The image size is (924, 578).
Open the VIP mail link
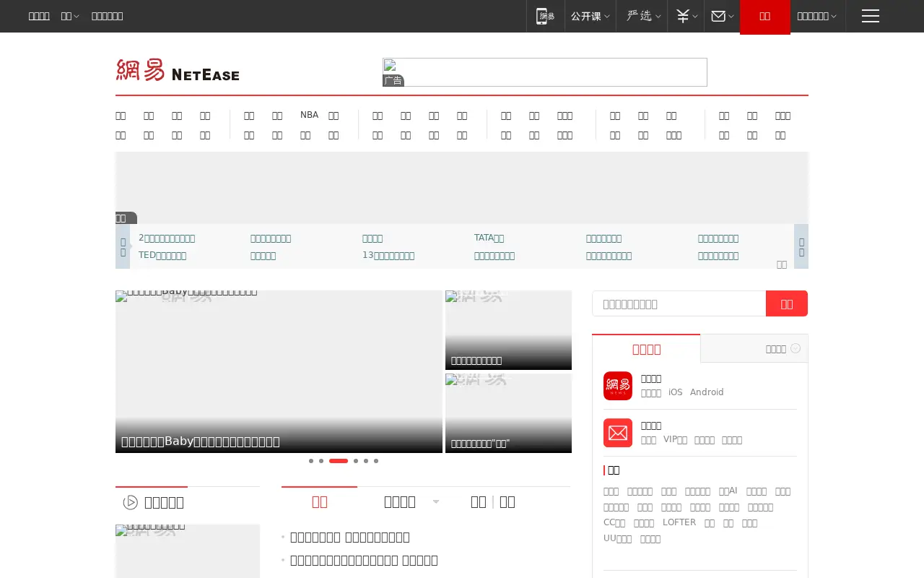tap(675, 439)
